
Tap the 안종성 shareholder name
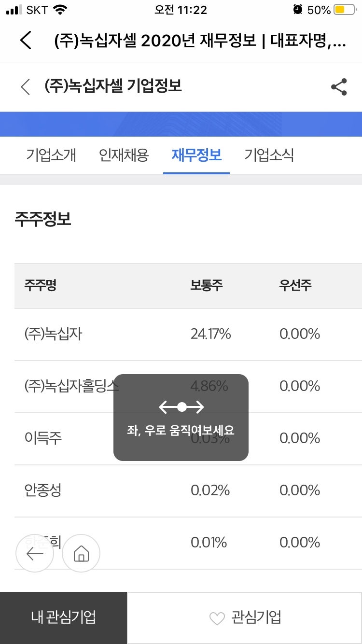[43, 490]
